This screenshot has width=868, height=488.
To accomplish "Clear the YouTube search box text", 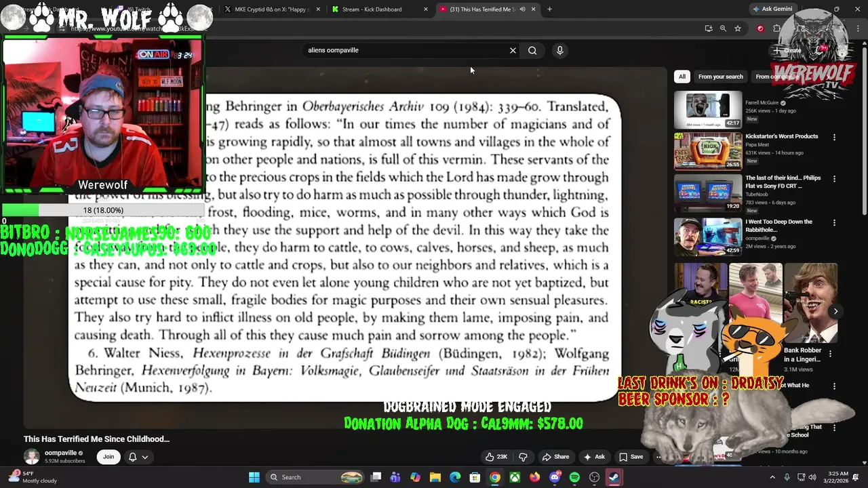I will pos(513,50).
